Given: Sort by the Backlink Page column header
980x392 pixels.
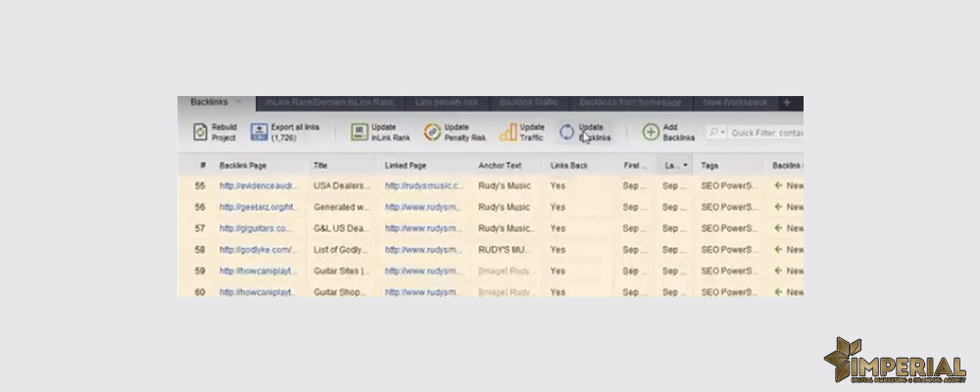Looking at the screenshot, I should [x=243, y=166].
